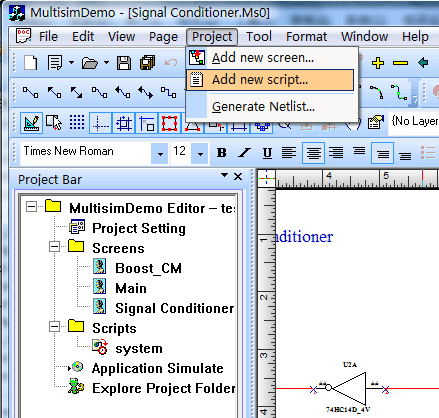Open Project Bar options dropdown arrow
Viewport: 439px width, 418px height.
224,175
